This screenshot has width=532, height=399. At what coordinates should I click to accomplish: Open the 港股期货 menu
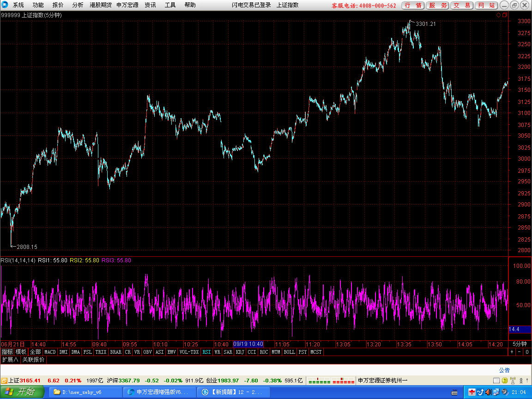101,5
